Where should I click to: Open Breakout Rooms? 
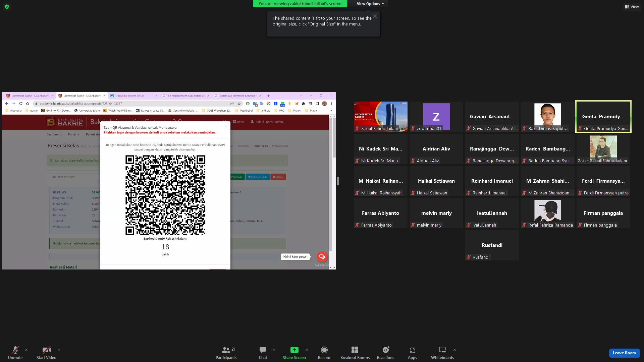coord(355,353)
